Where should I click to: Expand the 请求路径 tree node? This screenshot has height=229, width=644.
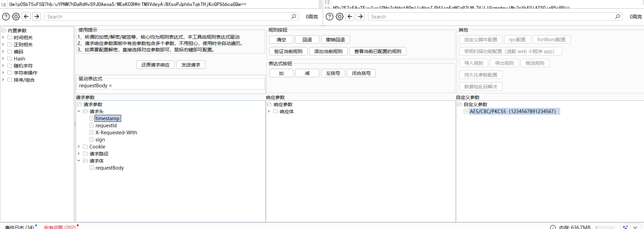pos(79,153)
